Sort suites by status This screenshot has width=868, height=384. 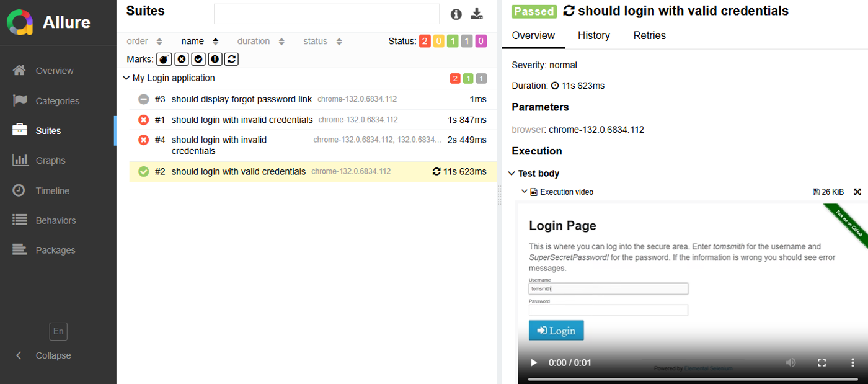click(322, 42)
